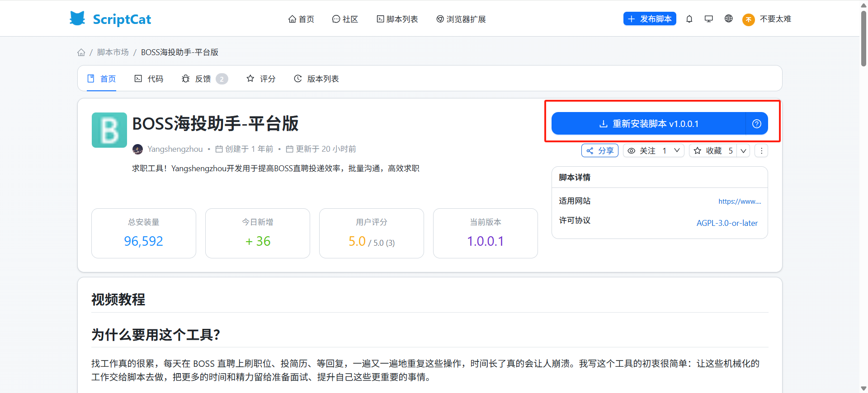Click the monitor theme icon in header

pos(708,19)
